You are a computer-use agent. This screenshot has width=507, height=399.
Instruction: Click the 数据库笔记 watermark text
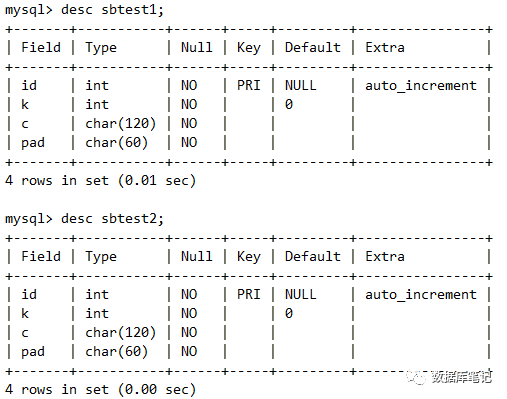462,377
